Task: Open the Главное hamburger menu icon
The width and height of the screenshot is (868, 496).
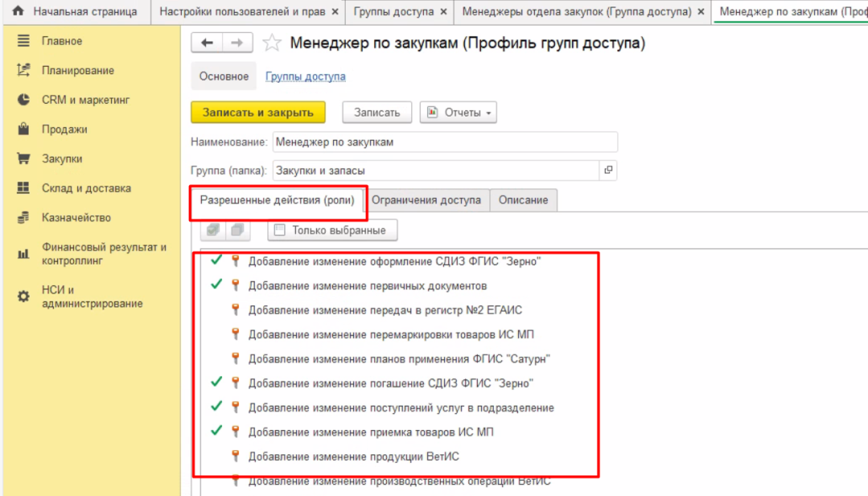Action: coord(24,41)
